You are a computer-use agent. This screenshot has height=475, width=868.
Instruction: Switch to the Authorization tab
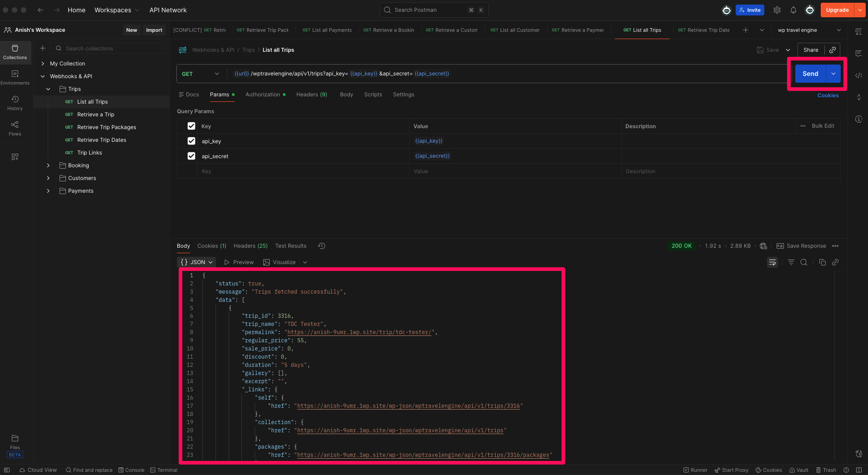(x=262, y=95)
